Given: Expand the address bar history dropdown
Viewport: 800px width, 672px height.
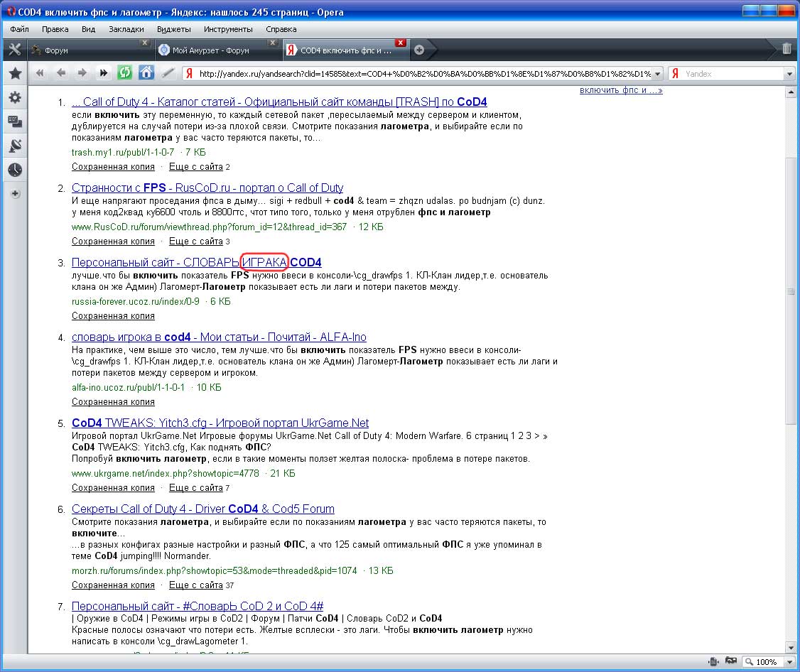Looking at the screenshot, I should pos(656,73).
